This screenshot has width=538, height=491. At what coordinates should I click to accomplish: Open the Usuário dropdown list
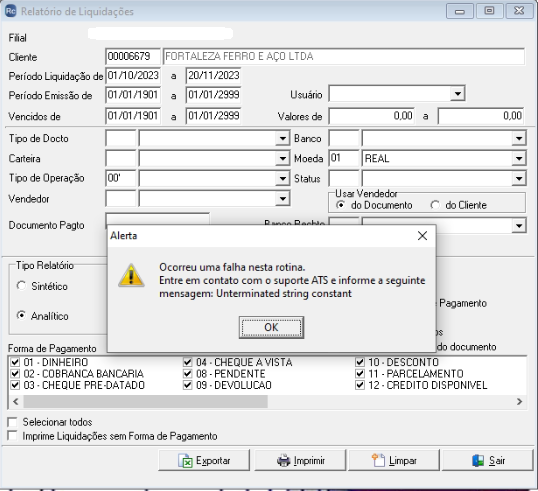pos(457,94)
